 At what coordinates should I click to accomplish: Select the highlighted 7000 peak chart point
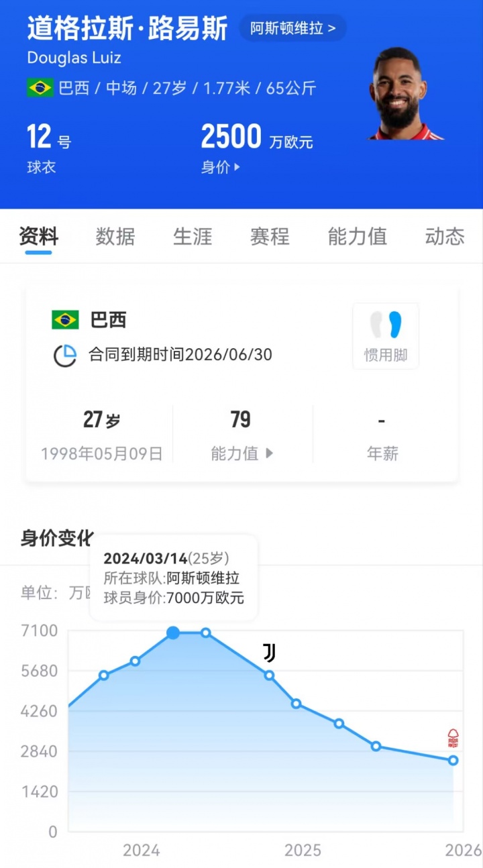(x=173, y=633)
